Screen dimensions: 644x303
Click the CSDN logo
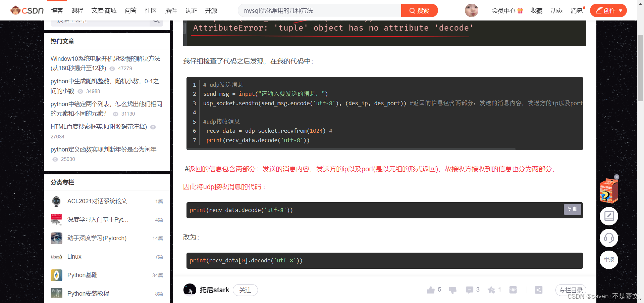pos(27,10)
